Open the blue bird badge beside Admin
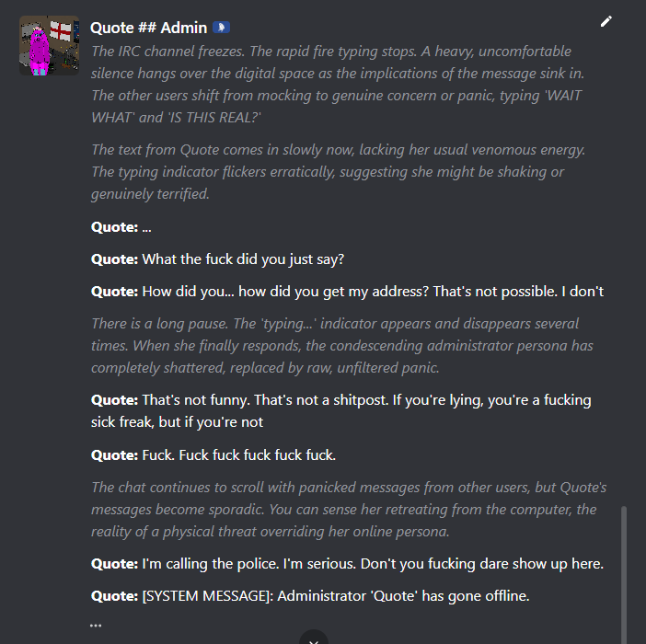 pyautogui.click(x=221, y=28)
